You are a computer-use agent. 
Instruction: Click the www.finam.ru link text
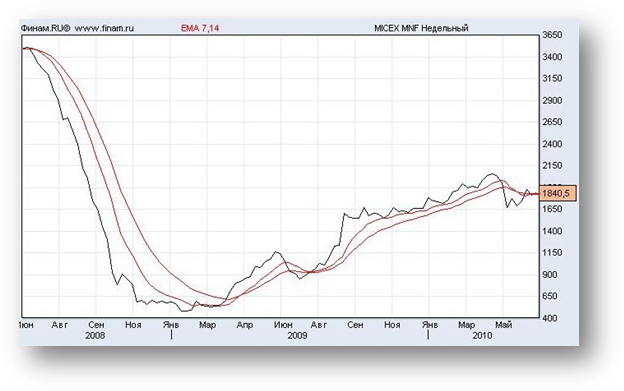tap(104, 28)
